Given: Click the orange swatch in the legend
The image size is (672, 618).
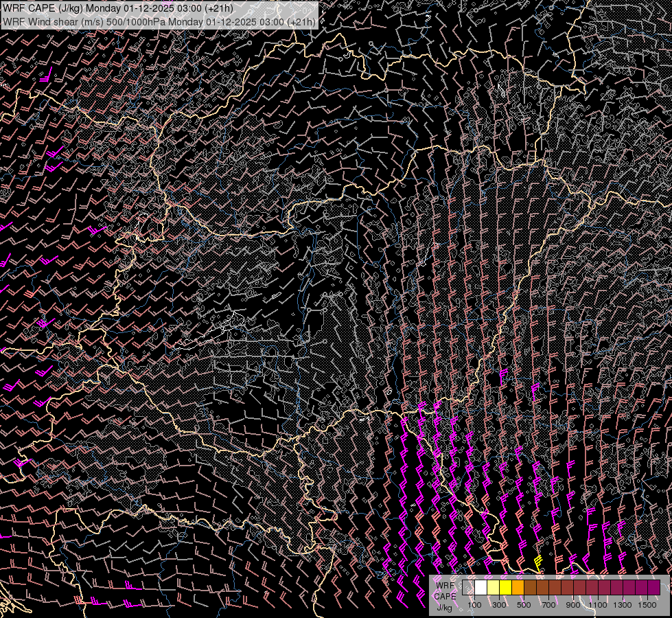Looking at the screenshot, I should point(518,587).
